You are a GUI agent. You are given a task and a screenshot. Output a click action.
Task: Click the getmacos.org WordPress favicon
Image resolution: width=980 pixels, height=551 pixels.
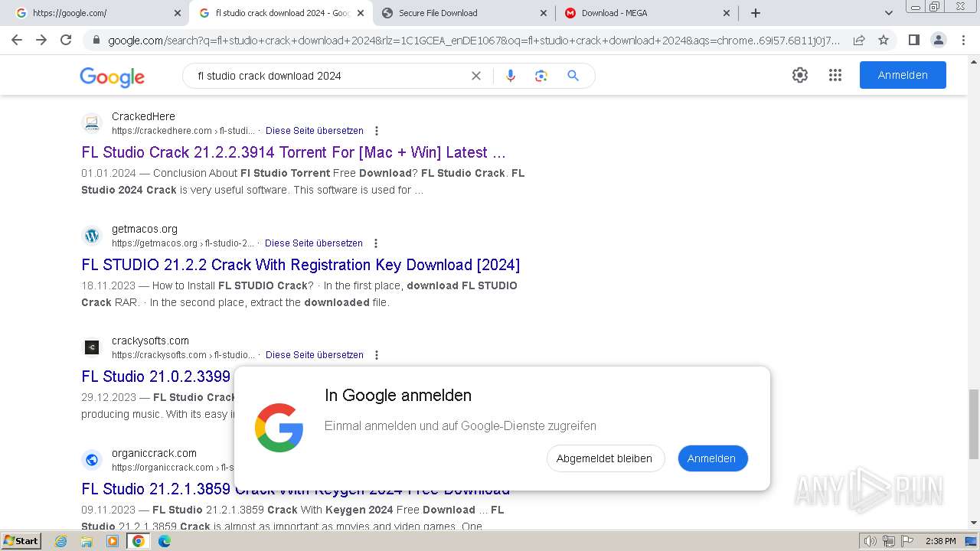(92, 236)
